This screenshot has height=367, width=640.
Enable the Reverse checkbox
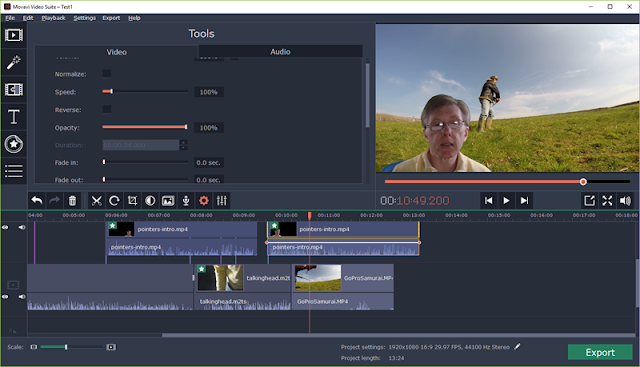(107, 109)
